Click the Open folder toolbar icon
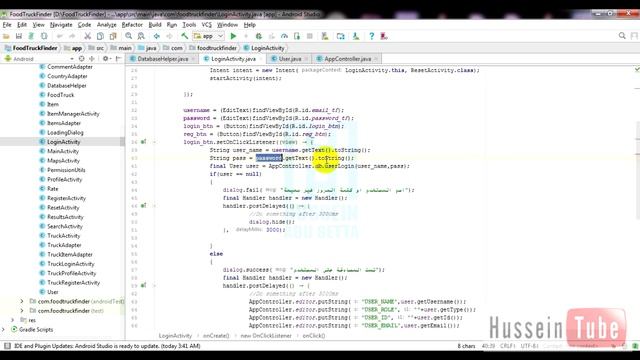Image resolution: width=640 pixels, height=360 pixels. [6, 36]
